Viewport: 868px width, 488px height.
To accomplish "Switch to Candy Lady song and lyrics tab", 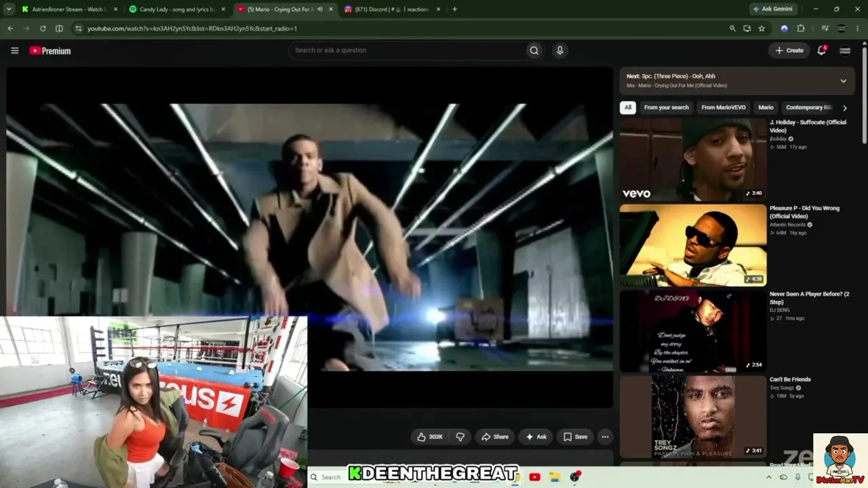I will (x=178, y=9).
